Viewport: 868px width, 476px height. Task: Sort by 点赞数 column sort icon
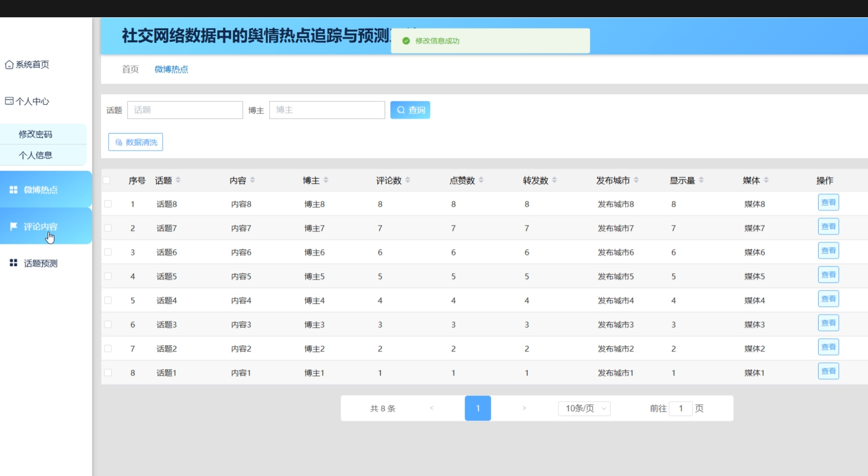(481, 180)
